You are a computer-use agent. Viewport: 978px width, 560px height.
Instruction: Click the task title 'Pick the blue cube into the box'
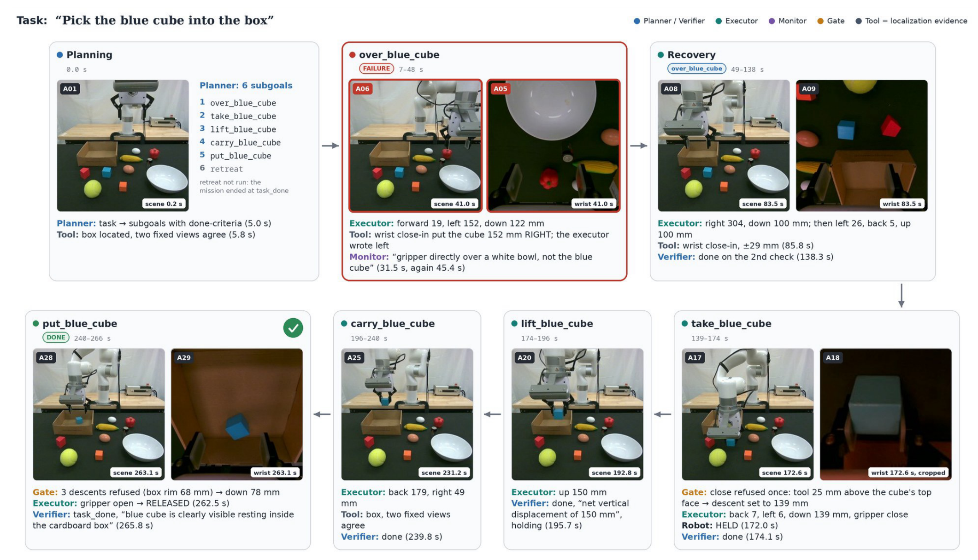(165, 20)
